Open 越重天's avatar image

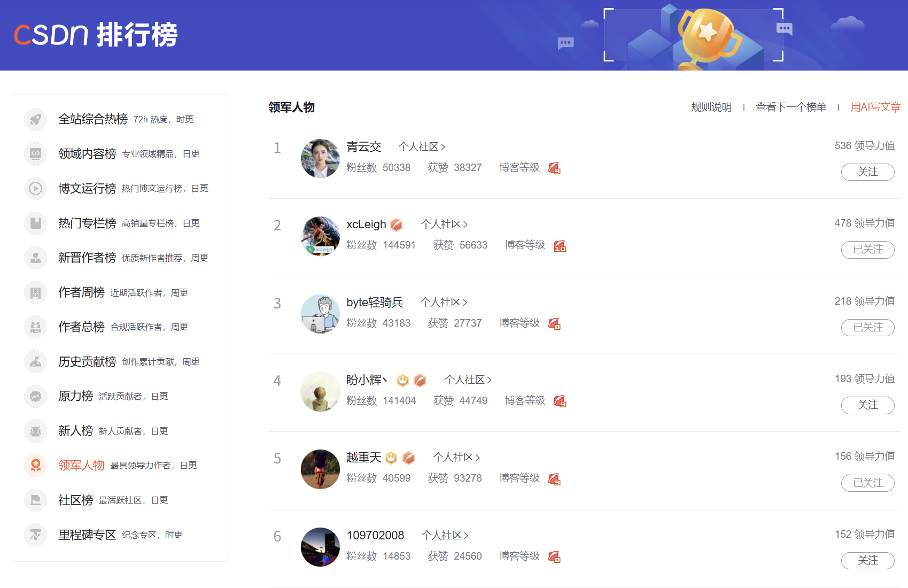click(x=320, y=469)
